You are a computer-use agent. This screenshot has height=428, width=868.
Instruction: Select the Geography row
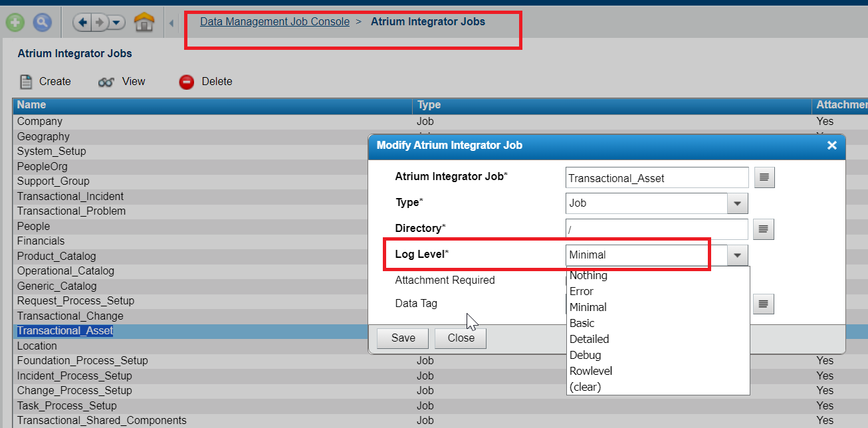(x=191, y=136)
